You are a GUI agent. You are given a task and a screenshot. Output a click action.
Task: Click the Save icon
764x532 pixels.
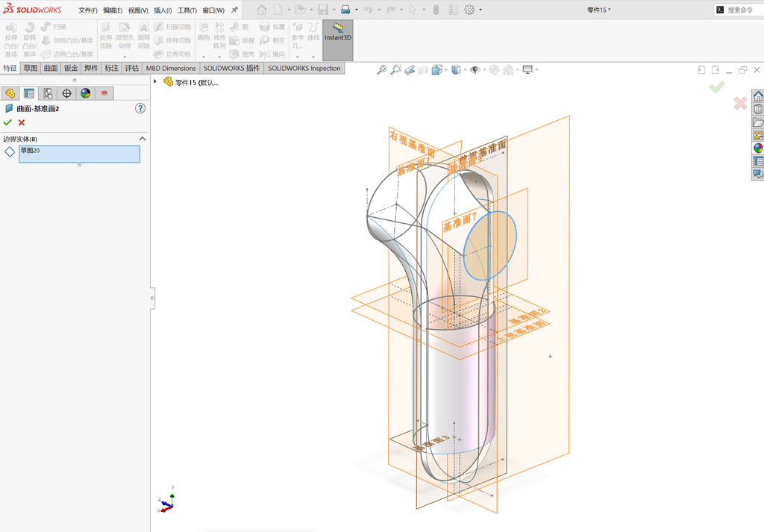pos(322,10)
